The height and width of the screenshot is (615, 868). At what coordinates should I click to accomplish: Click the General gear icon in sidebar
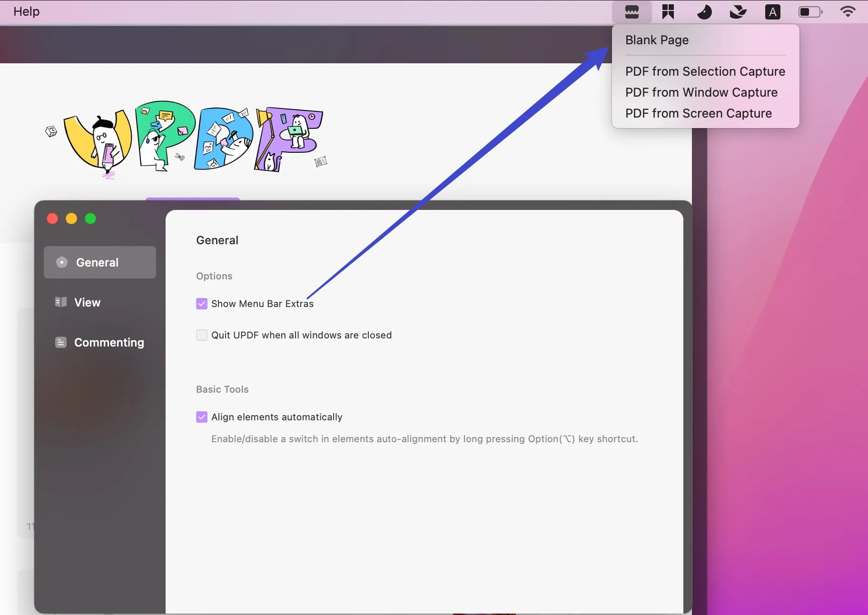point(62,262)
